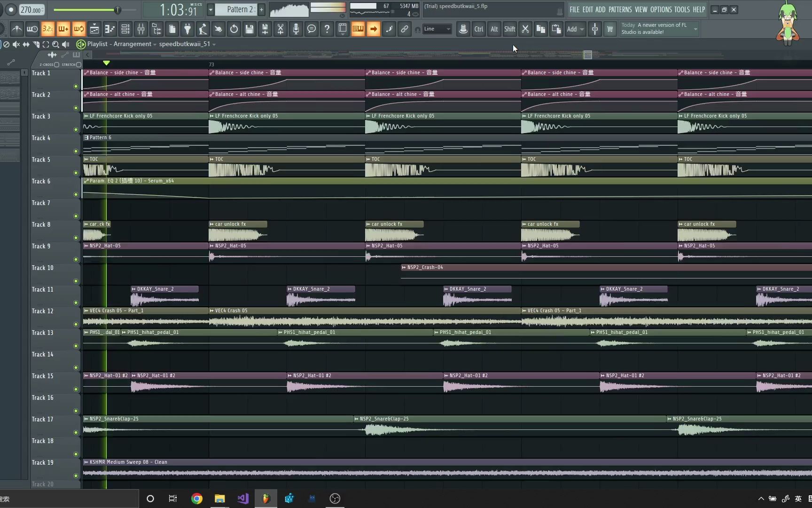Open the Browser tree icon
Screen dimensions: 812x508
156,29
